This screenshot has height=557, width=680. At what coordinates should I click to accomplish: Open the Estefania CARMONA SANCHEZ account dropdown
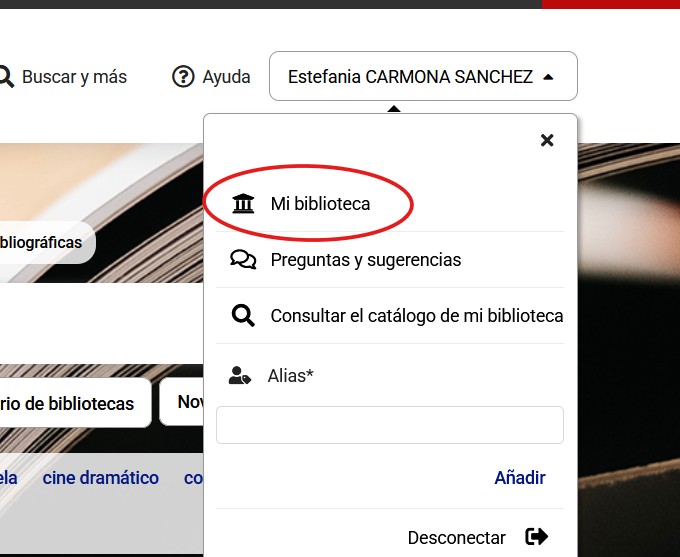click(x=410, y=76)
